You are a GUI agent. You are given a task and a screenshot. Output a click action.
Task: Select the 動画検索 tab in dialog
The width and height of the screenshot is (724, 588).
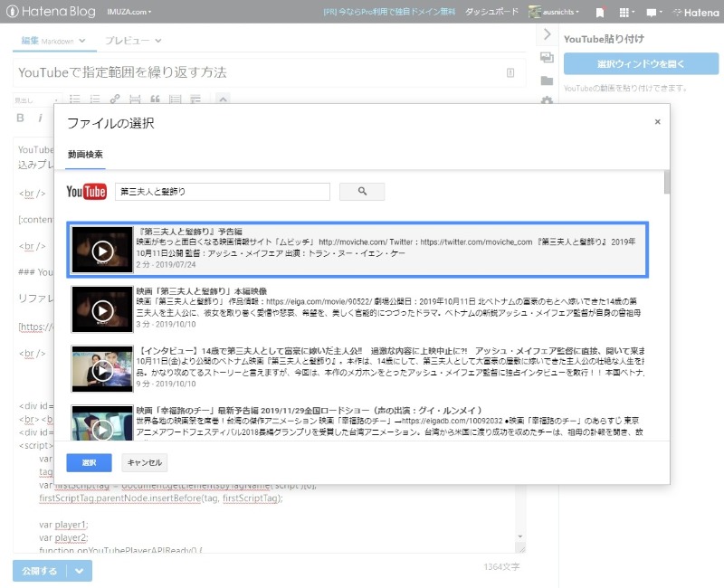[85, 155]
